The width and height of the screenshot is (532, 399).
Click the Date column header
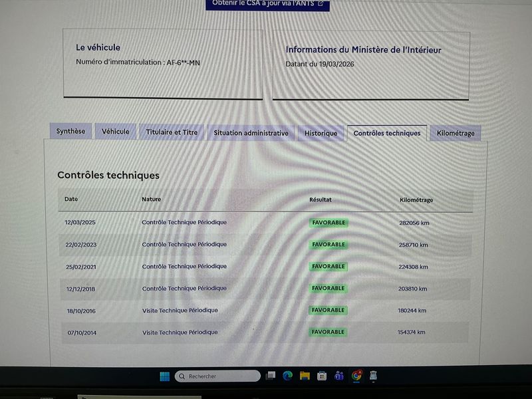tap(71, 199)
